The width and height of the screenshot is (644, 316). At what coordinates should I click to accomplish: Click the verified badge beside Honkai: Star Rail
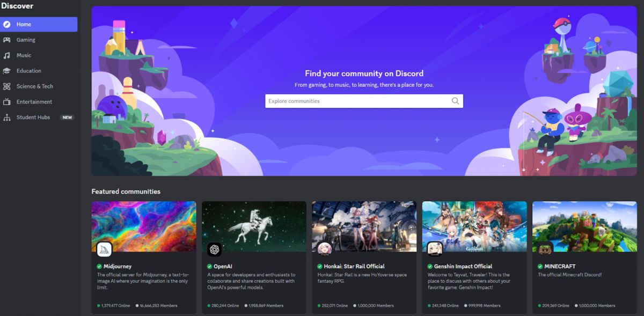click(x=320, y=266)
